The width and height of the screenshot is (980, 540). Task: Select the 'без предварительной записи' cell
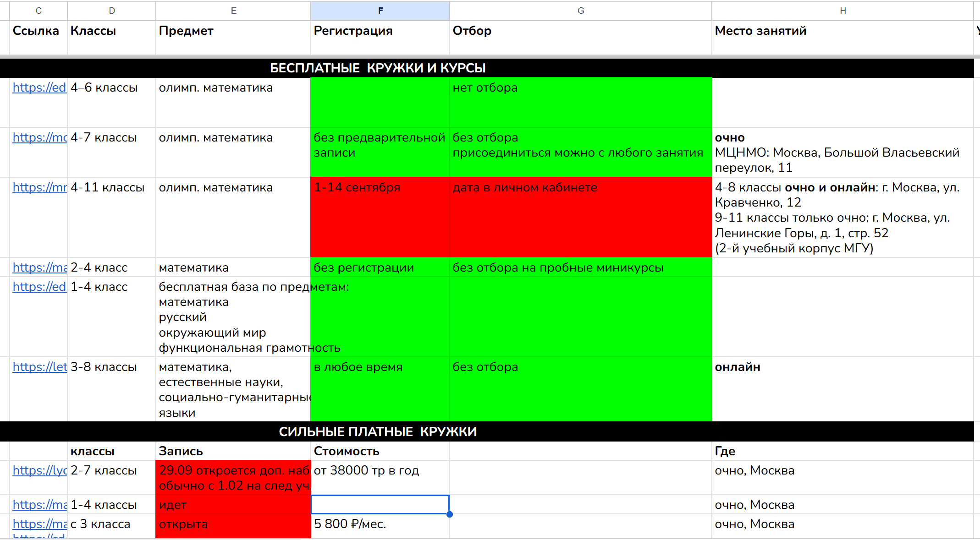(380, 152)
